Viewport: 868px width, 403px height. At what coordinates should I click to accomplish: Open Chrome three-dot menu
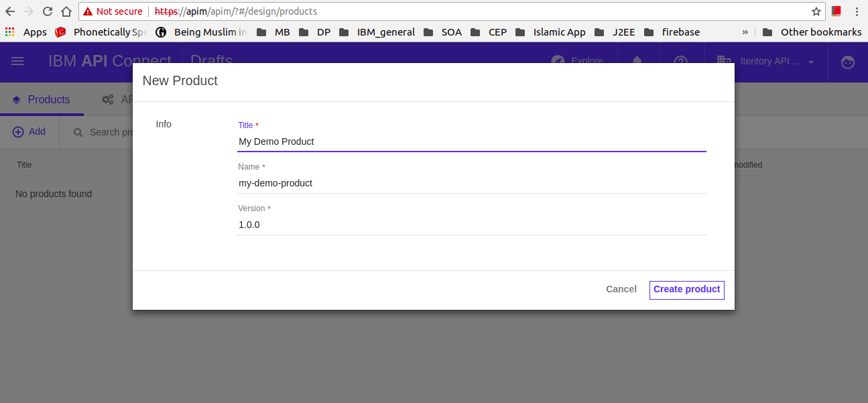(x=857, y=11)
